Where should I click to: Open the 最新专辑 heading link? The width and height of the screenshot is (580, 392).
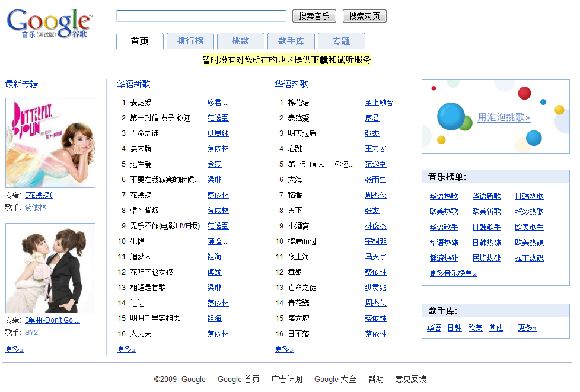[x=22, y=84]
